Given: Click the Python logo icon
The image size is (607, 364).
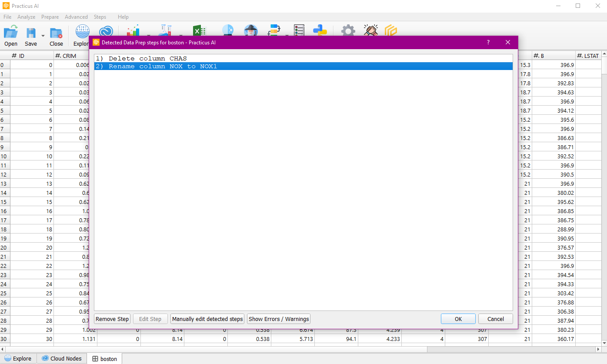Looking at the screenshot, I should pyautogui.click(x=320, y=31).
